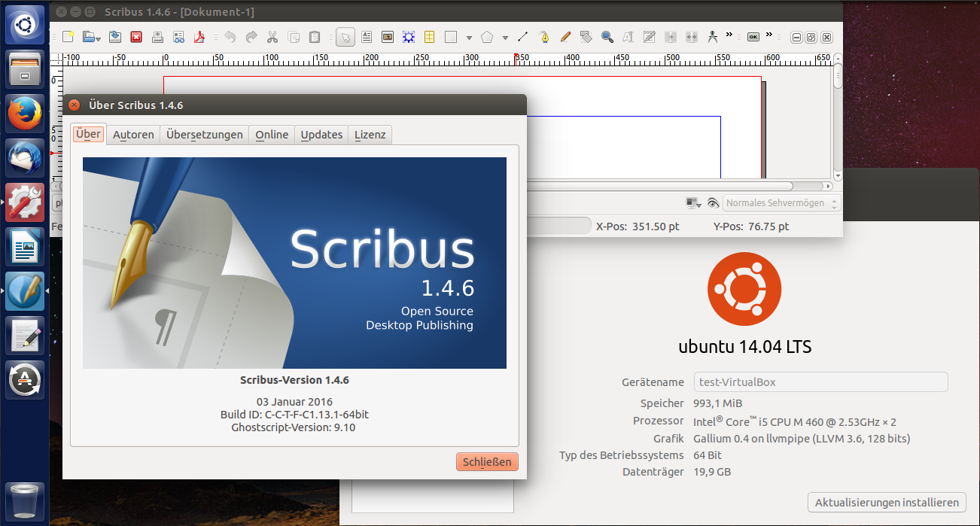Expand the shape tool dropdown arrow
The width and height of the screenshot is (980, 526).
469,38
